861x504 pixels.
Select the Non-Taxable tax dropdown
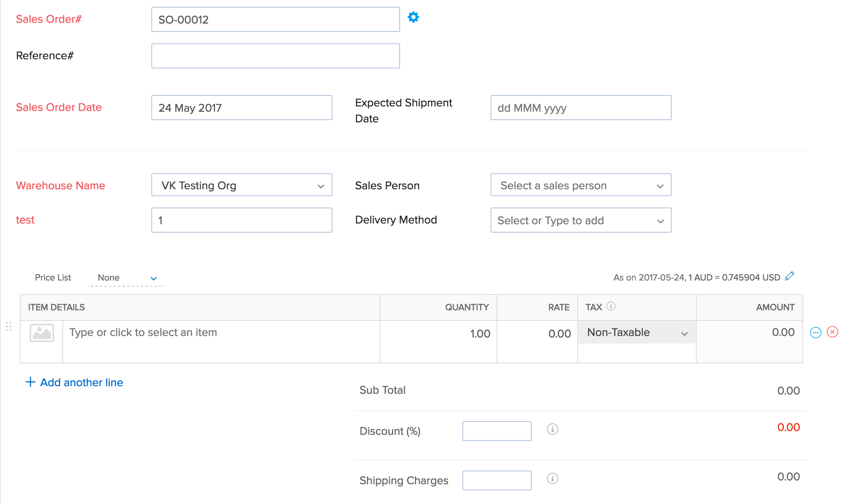pyautogui.click(x=634, y=333)
